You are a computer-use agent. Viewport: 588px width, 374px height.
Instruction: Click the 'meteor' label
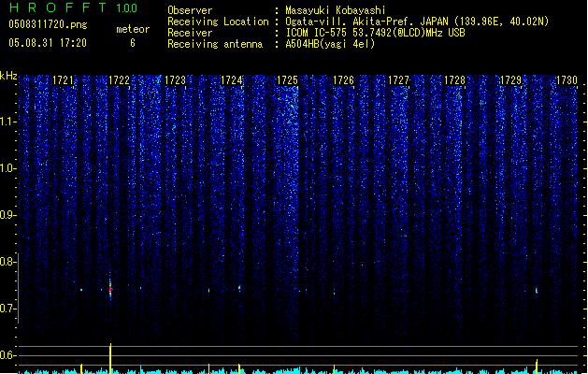[133, 29]
